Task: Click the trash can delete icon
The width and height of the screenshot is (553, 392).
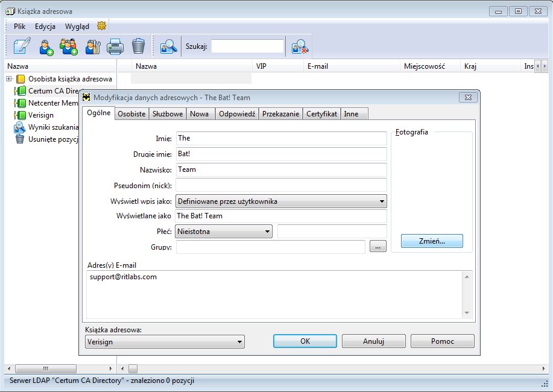Action: coord(138,46)
